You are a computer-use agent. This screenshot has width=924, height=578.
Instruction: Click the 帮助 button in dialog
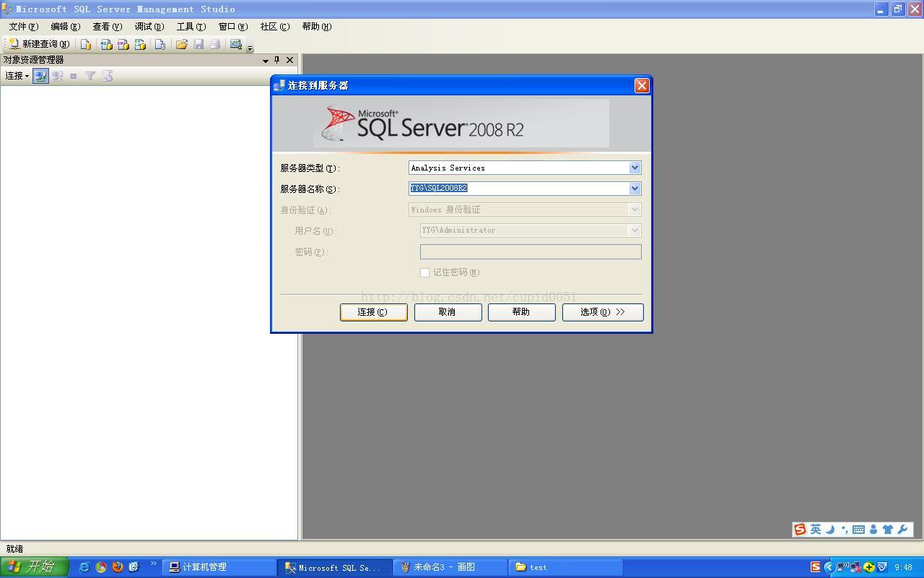[521, 312]
